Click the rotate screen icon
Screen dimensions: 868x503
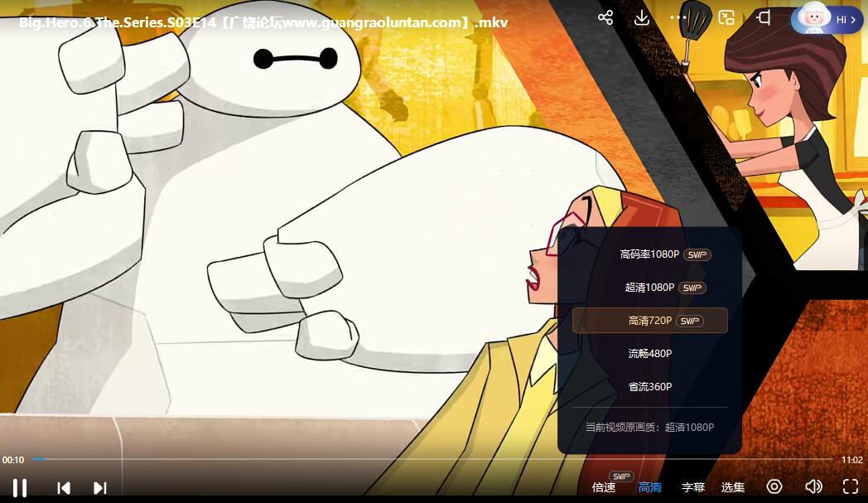[x=764, y=17]
